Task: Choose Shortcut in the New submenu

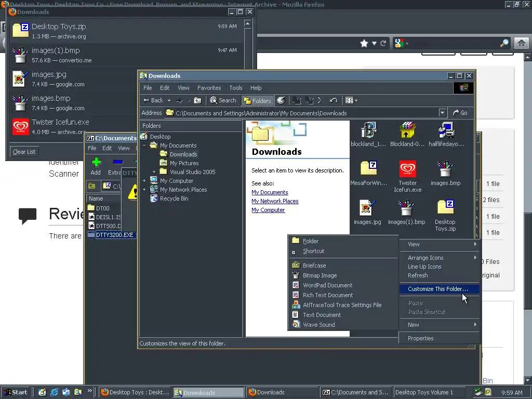Action: [x=343, y=251]
